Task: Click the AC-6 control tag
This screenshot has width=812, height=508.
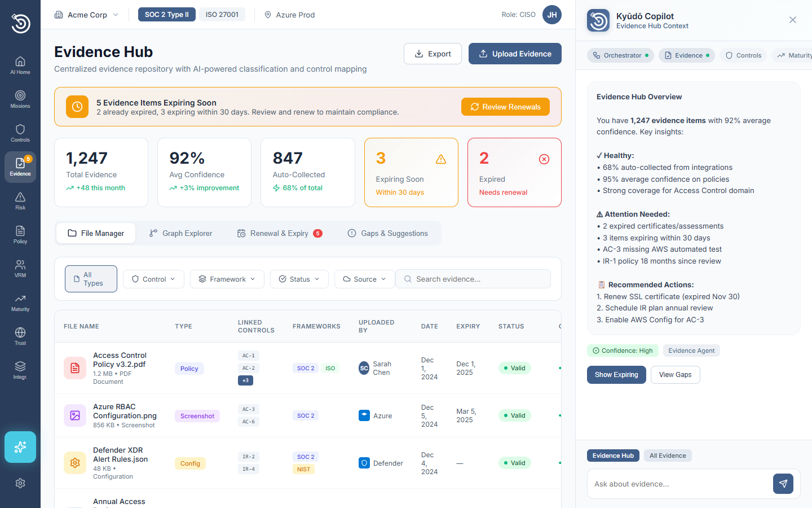Action: [249, 422]
